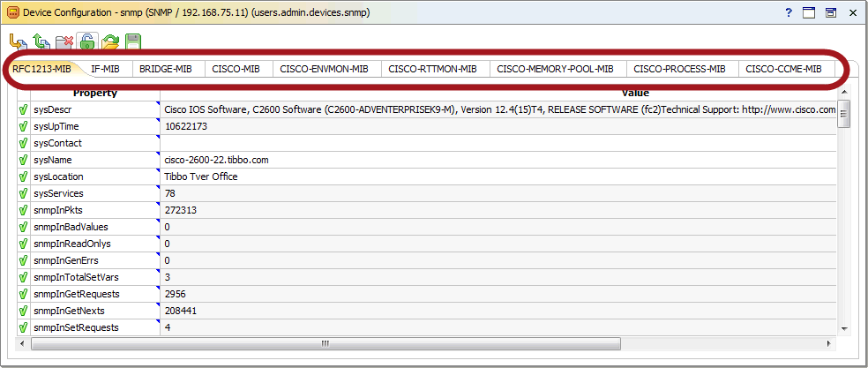Click the value 208441
The width and height of the screenshot is (868, 368).
pos(181,311)
